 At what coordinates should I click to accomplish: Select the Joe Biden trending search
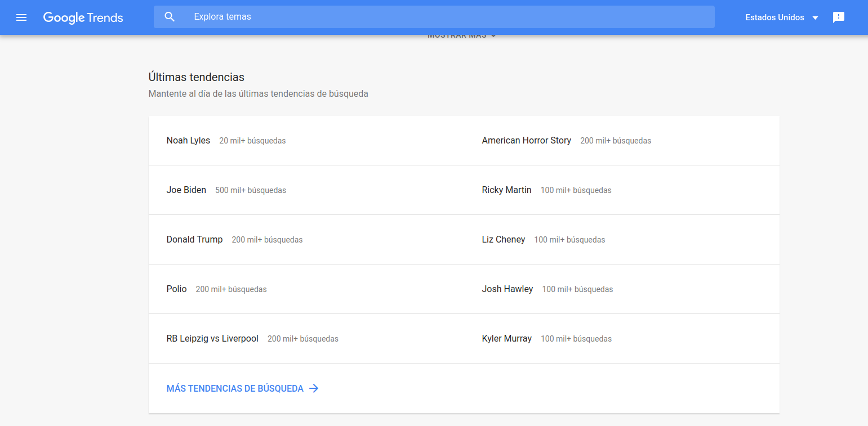click(x=186, y=190)
